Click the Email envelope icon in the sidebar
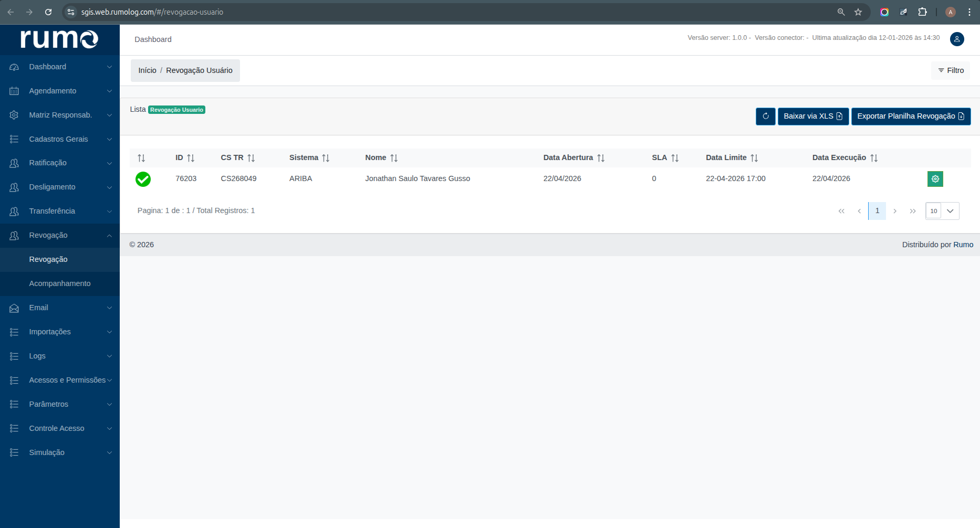Viewport: 980px width, 528px height. point(14,308)
